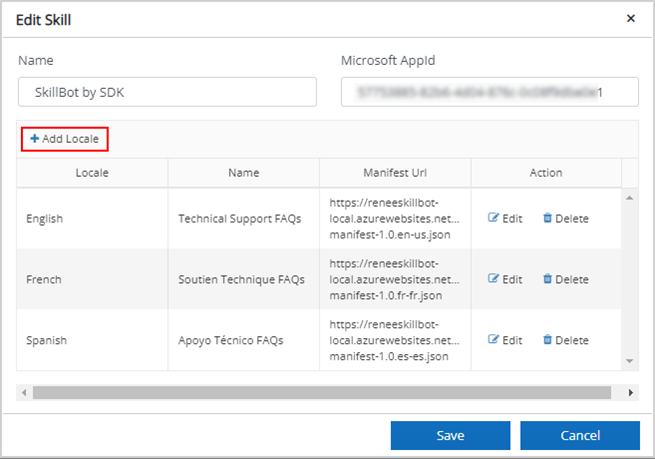Edit the French locale row
Screen dimensions: 655x459
click(505, 280)
